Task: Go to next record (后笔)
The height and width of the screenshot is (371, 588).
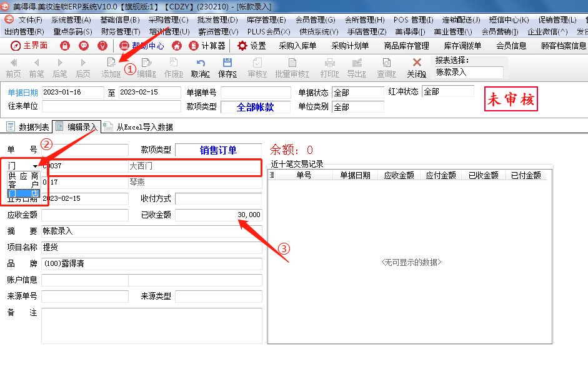Action: click(x=59, y=68)
